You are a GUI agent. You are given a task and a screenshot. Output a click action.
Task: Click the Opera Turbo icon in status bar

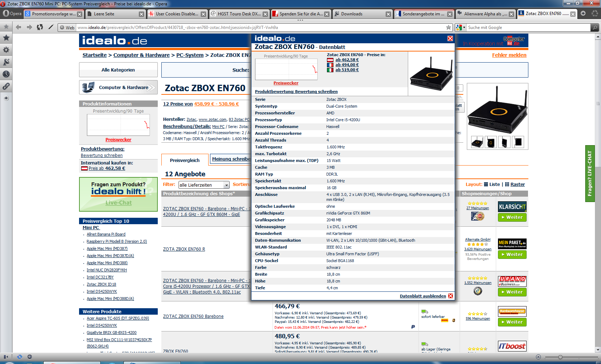30,357
